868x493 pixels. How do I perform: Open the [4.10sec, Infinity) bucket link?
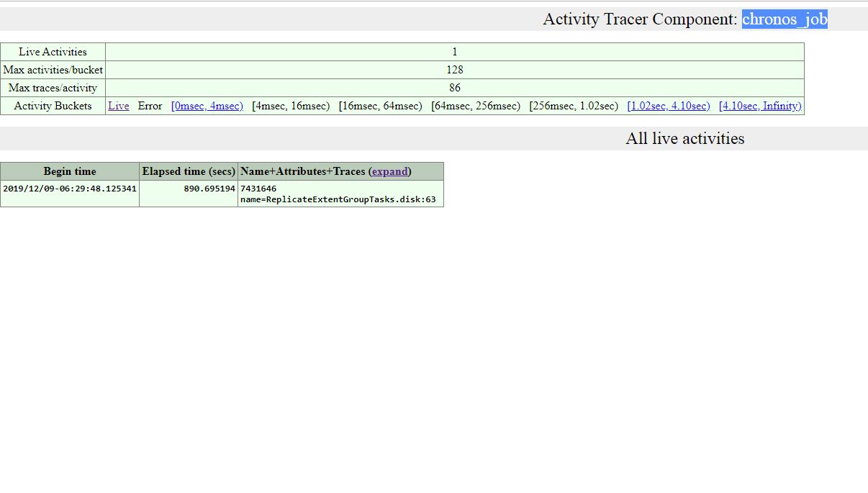pyautogui.click(x=760, y=106)
